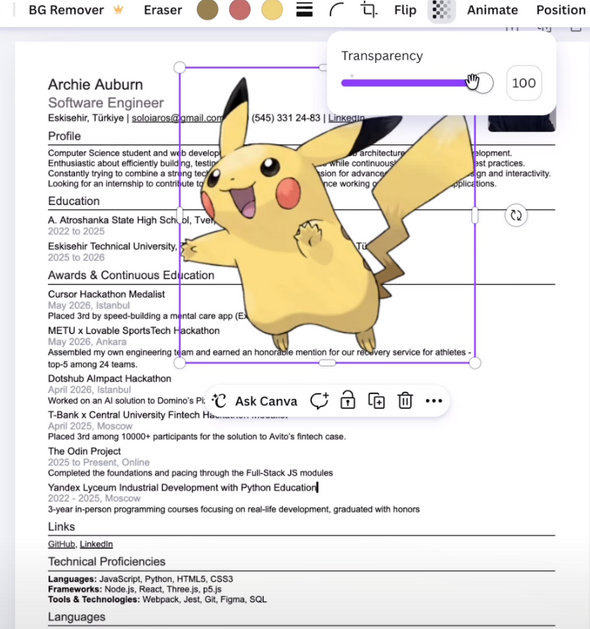
Task: Delete the image with trash icon
Action: click(x=405, y=401)
